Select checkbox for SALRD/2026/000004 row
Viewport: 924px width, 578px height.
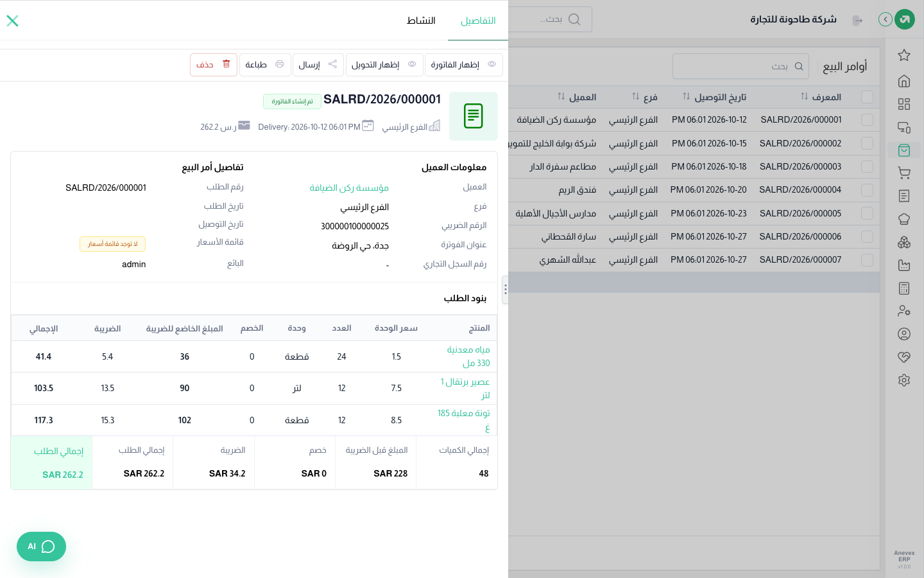[x=867, y=190]
